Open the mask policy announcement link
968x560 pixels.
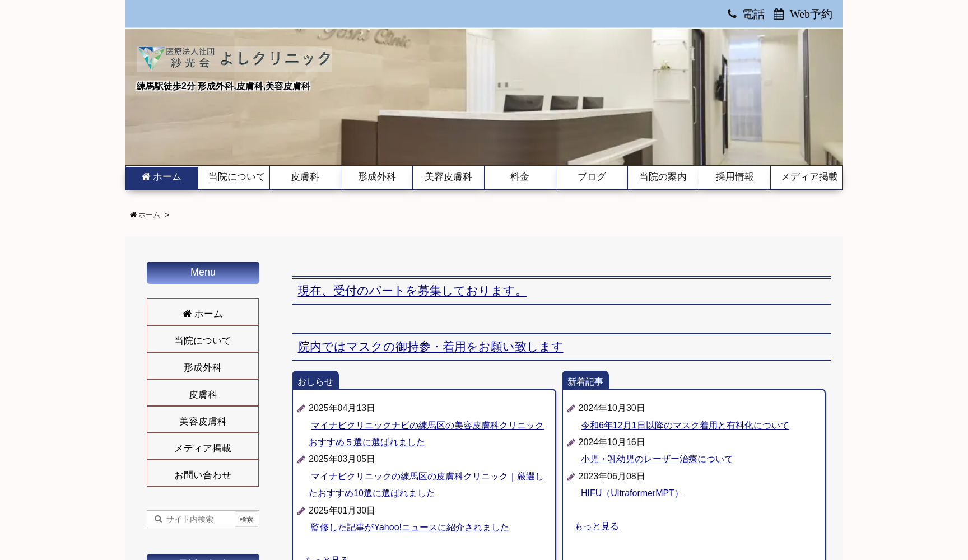(x=430, y=347)
